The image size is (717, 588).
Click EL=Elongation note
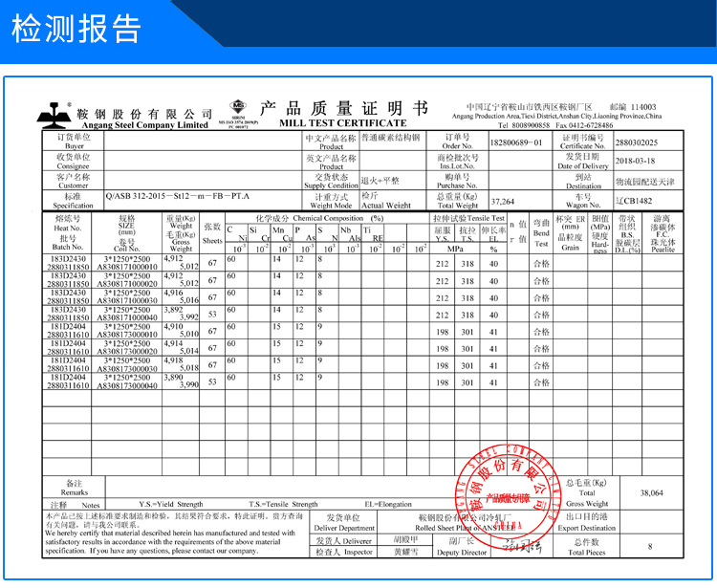(388, 504)
